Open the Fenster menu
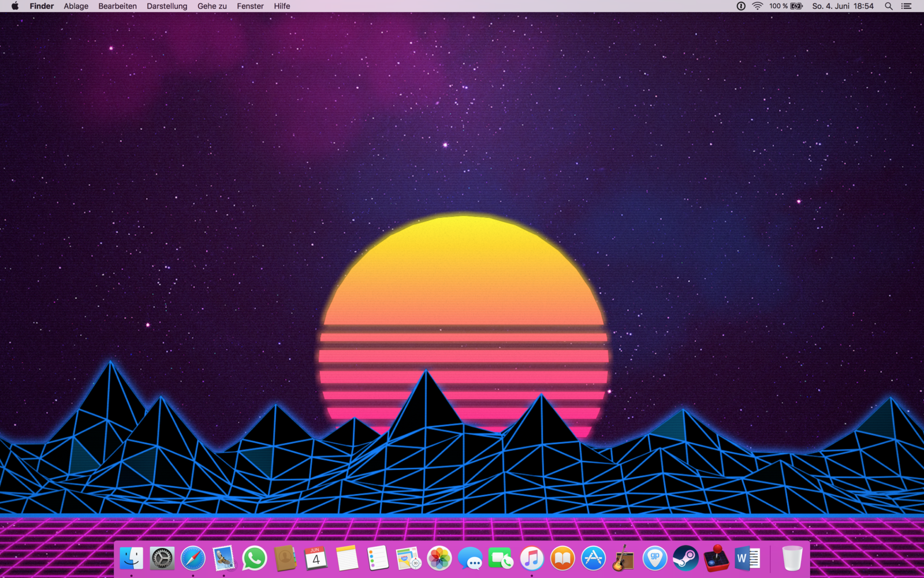 [250, 6]
